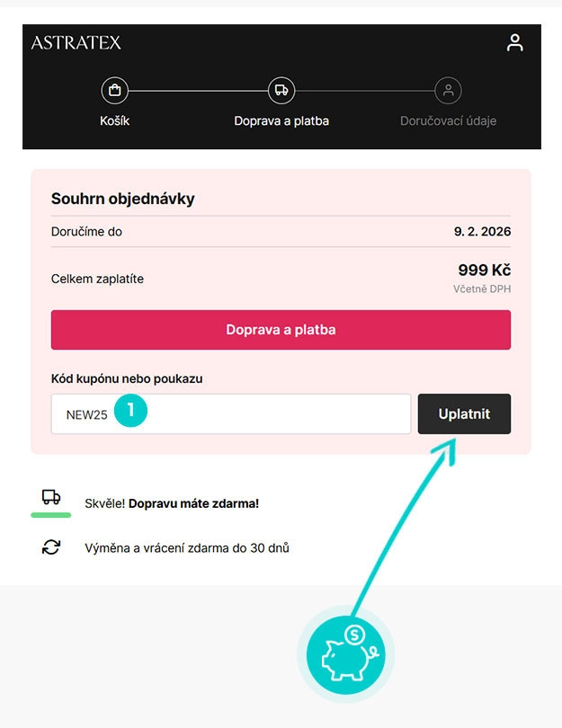Apply the coupon with the Uplatnit button
The image size is (562, 728).
[x=464, y=413]
